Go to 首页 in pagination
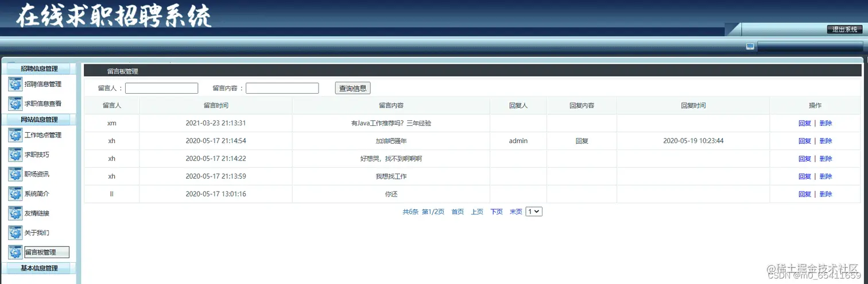Image resolution: width=868 pixels, height=284 pixels. point(458,212)
